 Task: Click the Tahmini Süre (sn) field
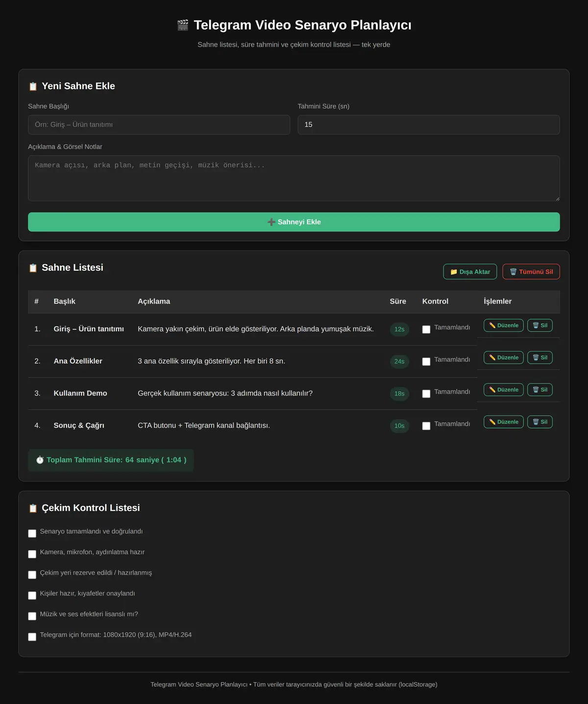coord(429,125)
